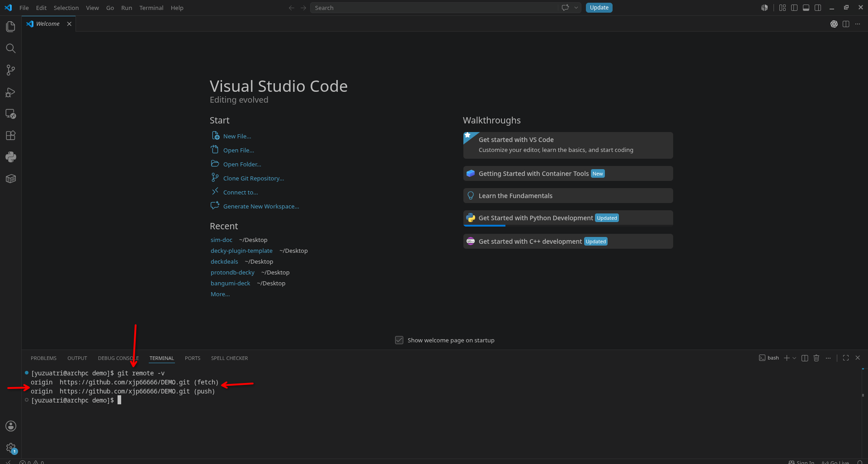Open the Search view in activity bar
The width and height of the screenshot is (868, 464).
click(11, 48)
